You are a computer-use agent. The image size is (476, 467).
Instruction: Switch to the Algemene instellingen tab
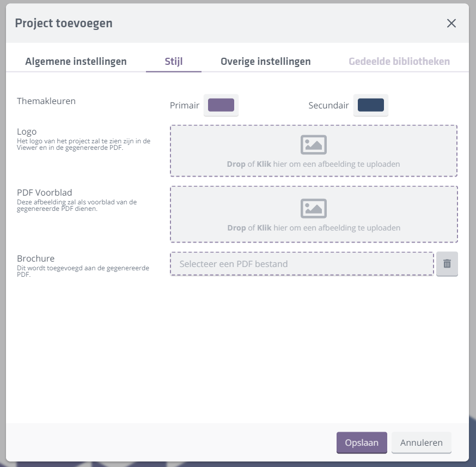[x=75, y=62]
